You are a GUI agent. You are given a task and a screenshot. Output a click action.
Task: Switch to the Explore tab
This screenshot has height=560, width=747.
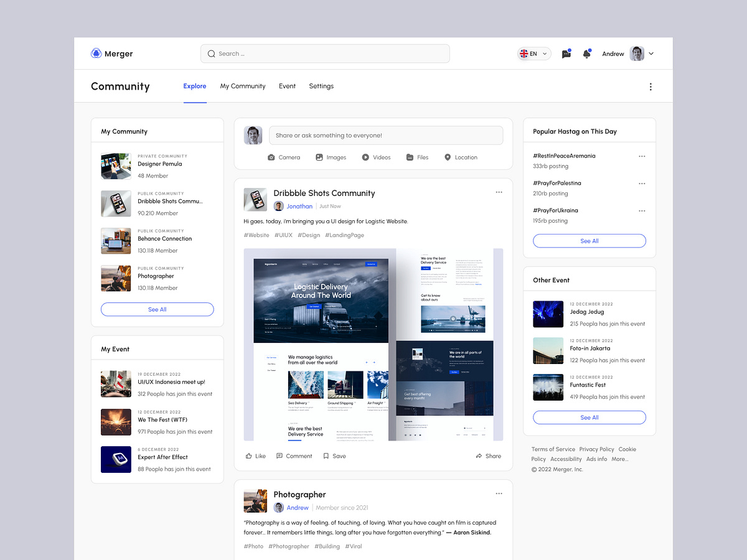point(195,86)
